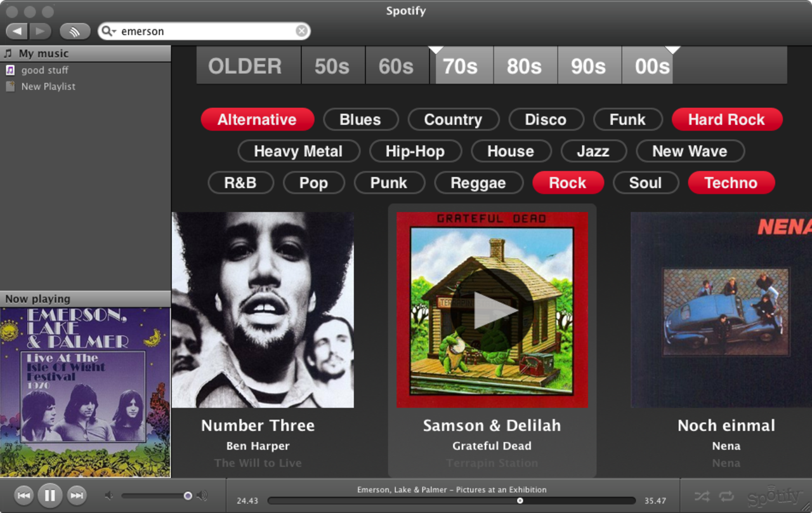Viewport: 812px width, 513px height.
Task: Click the back navigation arrow
Action: tap(16, 30)
